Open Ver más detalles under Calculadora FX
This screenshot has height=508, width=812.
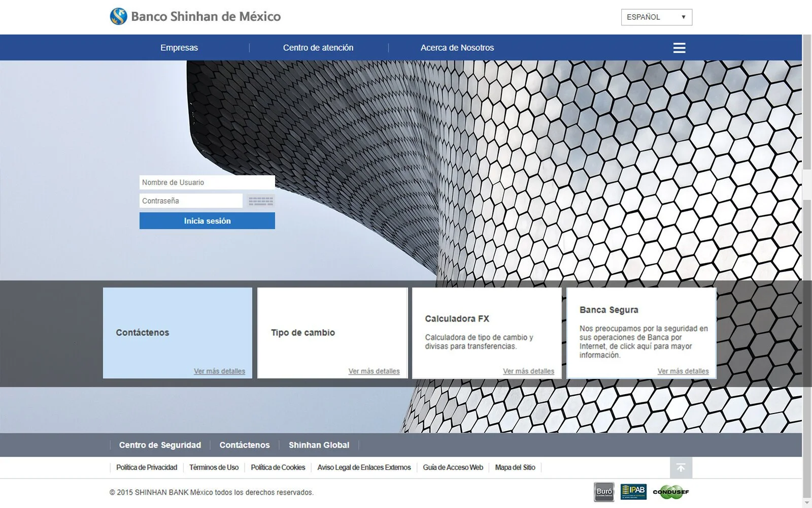coord(528,371)
